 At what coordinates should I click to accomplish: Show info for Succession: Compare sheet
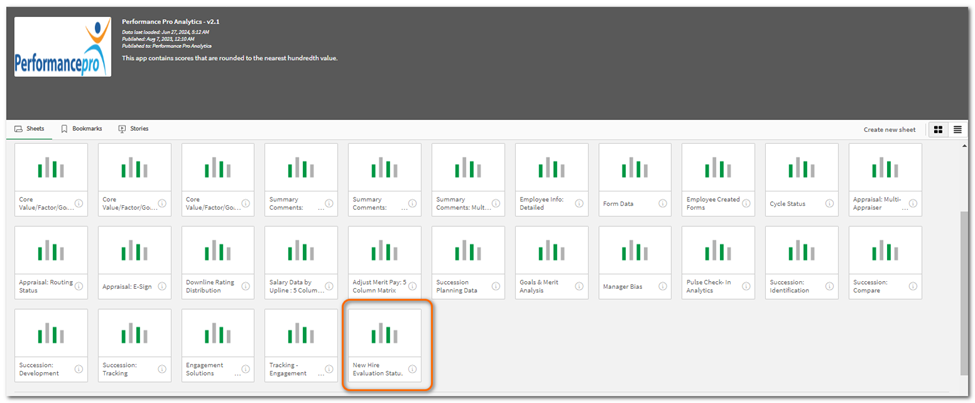tap(912, 286)
